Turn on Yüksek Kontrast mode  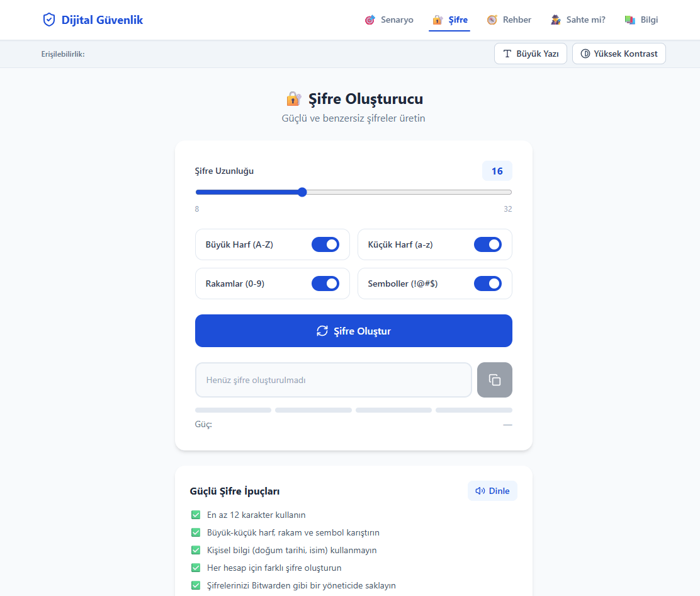tap(619, 54)
